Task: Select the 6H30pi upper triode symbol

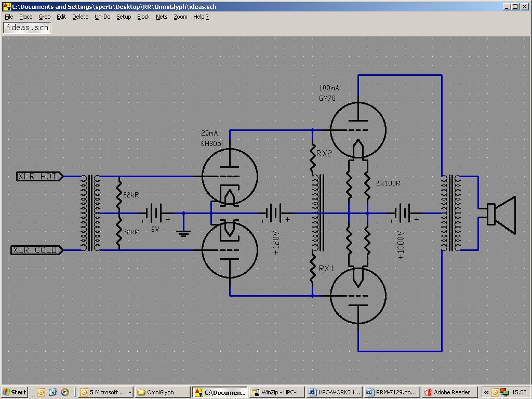Action: [x=230, y=177]
